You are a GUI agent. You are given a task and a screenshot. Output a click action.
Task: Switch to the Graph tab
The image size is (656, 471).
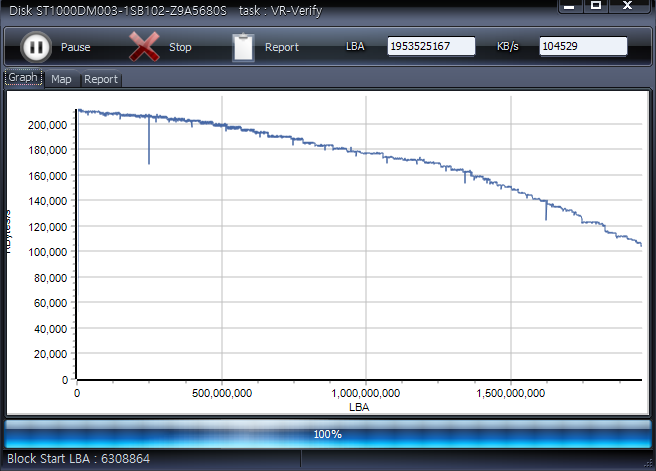pyautogui.click(x=23, y=78)
